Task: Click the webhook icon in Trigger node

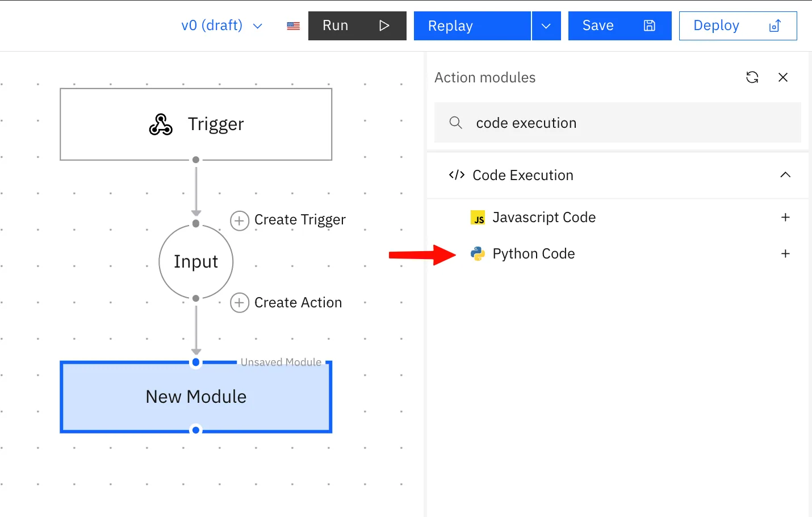Action: click(161, 124)
